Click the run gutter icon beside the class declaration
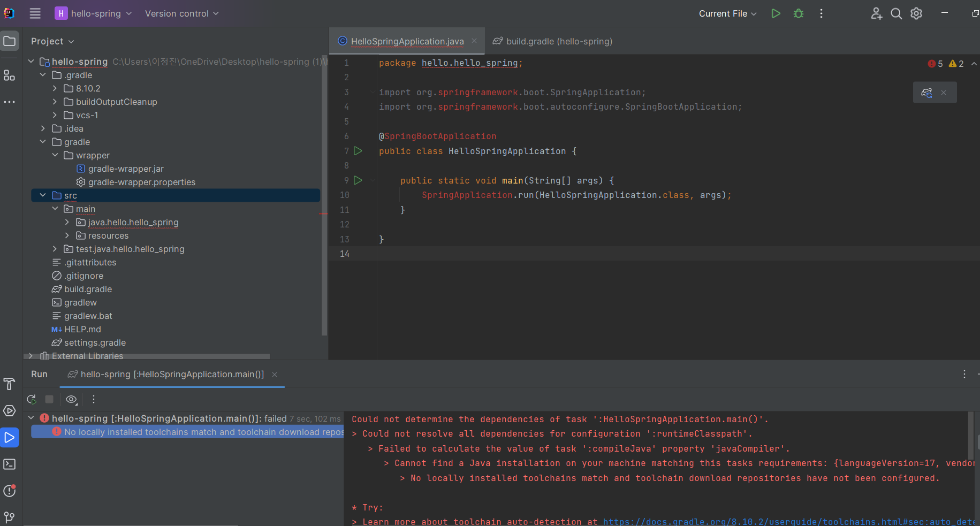 coord(358,151)
